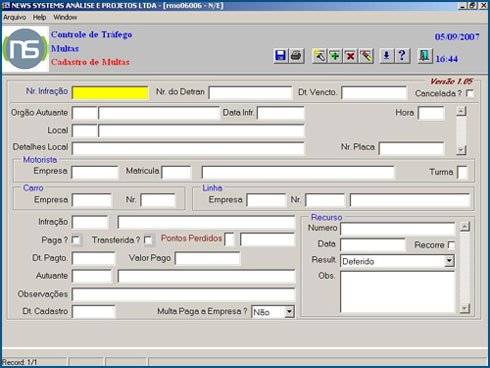Click the date 05/09/2007

pos(457,37)
